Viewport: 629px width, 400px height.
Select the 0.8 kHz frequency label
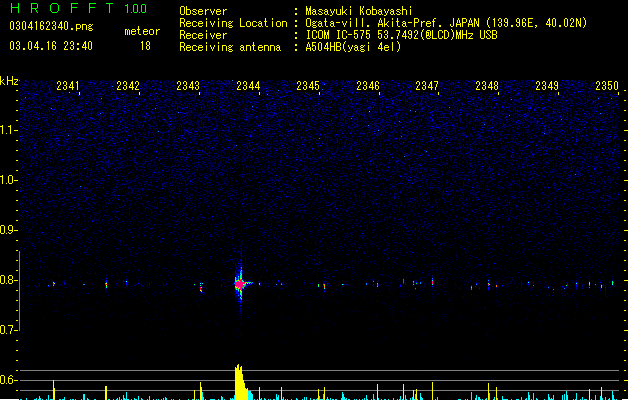tap(8, 280)
